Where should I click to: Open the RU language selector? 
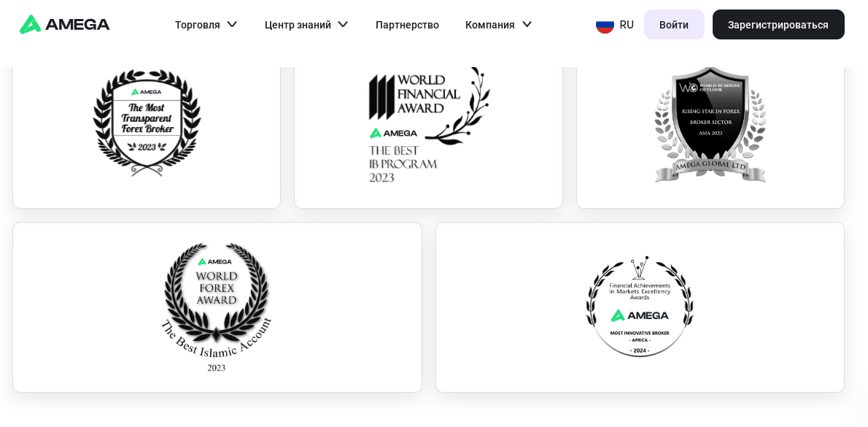pyautogui.click(x=627, y=25)
